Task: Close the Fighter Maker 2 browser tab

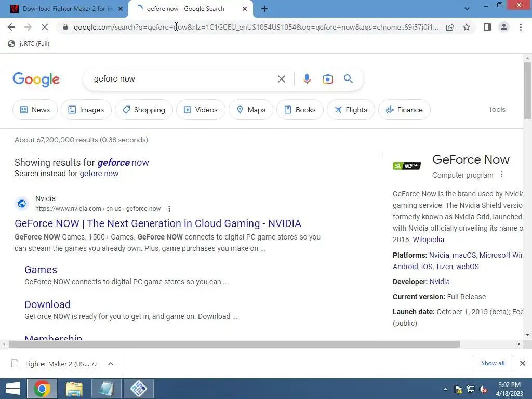Action: click(x=121, y=9)
